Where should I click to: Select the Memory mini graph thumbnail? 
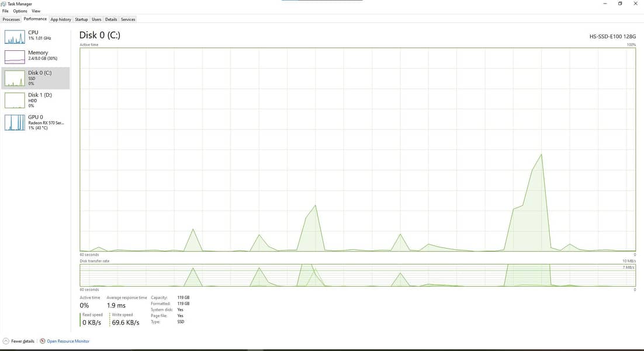coord(15,57)
